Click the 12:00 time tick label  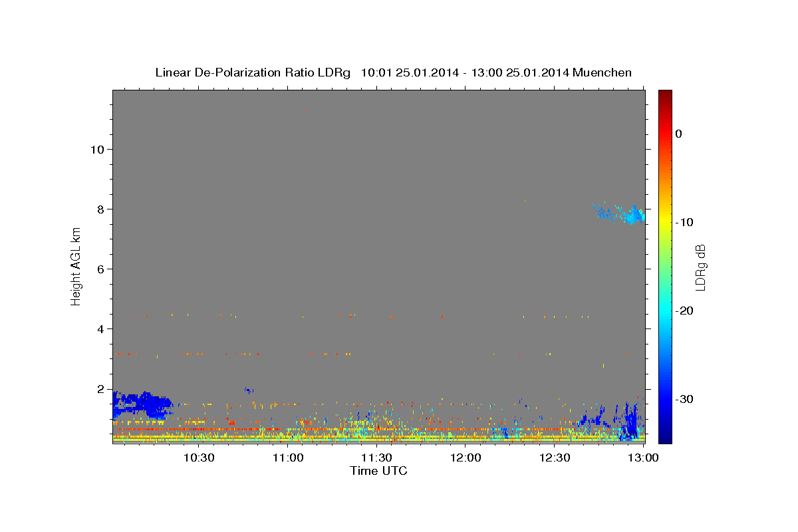point(465,458)
